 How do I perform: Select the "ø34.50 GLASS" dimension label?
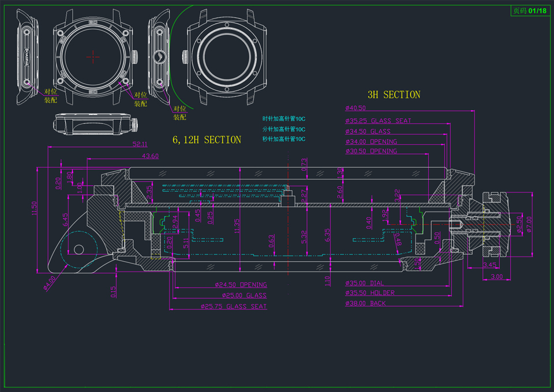point(368,131)
